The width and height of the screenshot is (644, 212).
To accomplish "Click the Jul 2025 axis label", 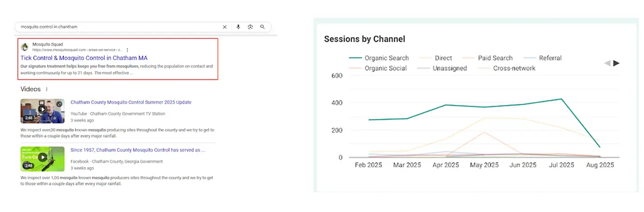I will [561, 165].
